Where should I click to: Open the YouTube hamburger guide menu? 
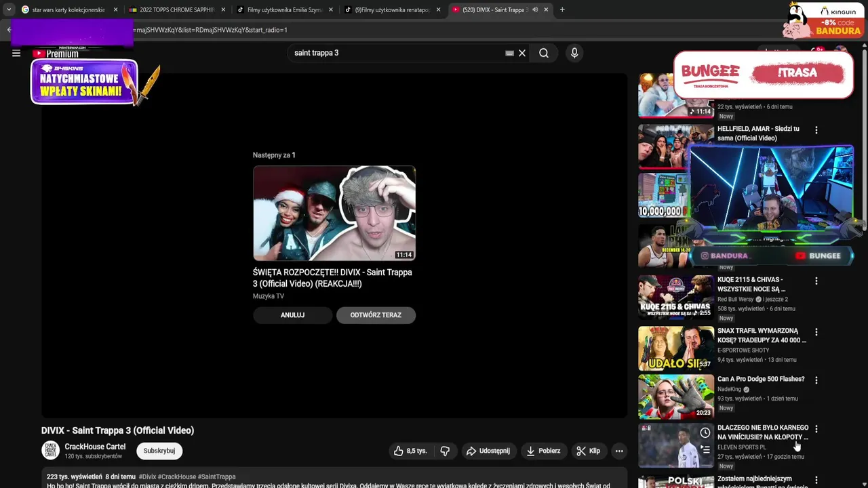pyautogui.click(x=16, y=54)
